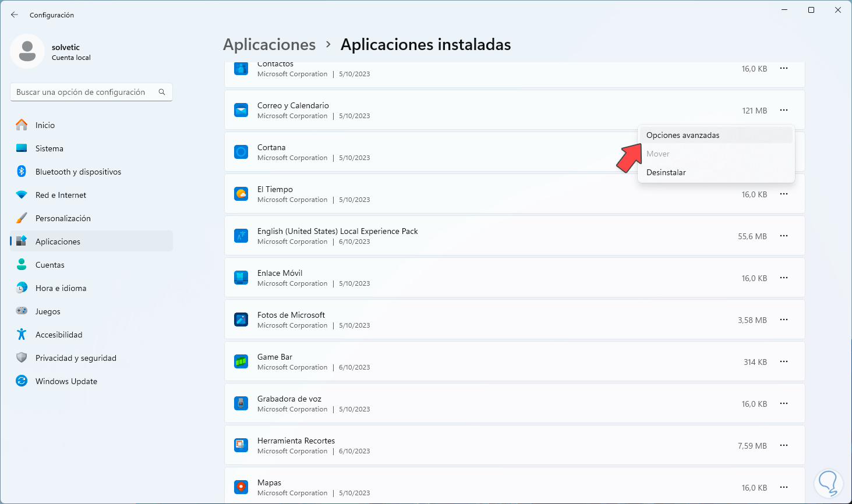The height and width of the screenshot is (504, 852).
Task: Choose Desinstalar from the context menu
Action: pos(716,172)
